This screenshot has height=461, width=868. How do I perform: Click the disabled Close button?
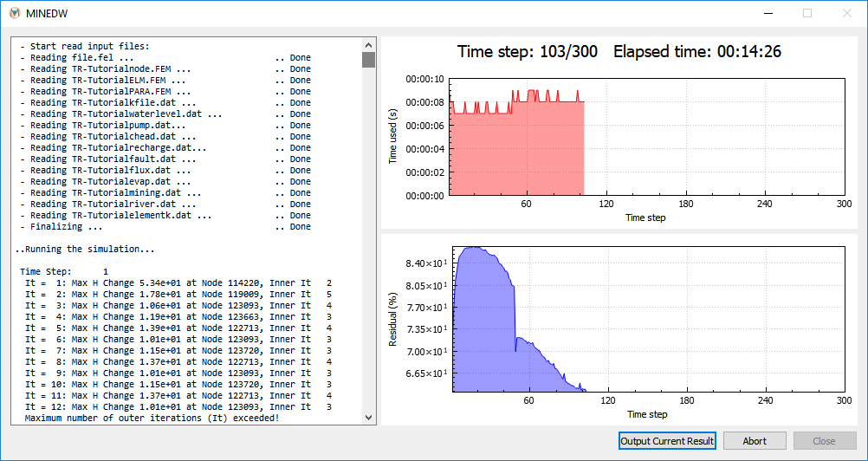[x=825, y=441]
